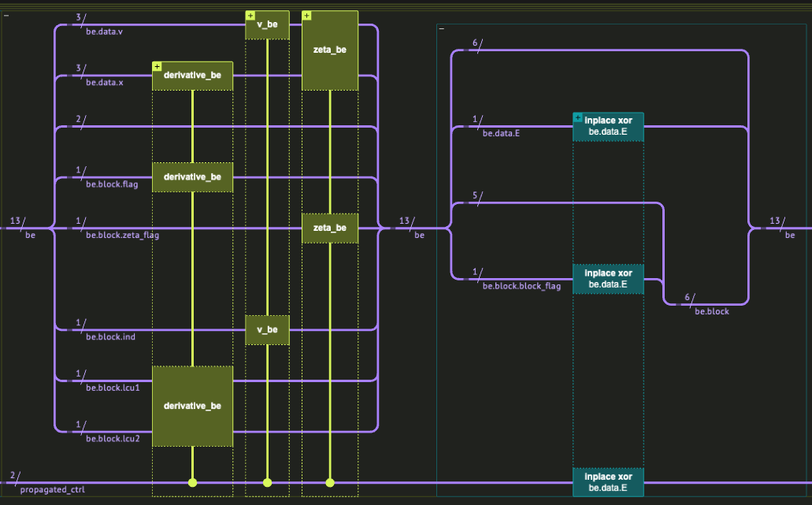The width and height of the screenshot is (812, 505).
Task: Expand the top inplace xor plus icon
Action: [578, 117]
